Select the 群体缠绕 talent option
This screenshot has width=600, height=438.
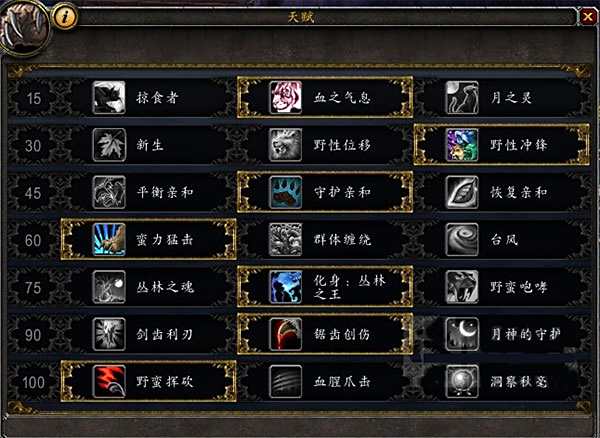(x=325, y=239)
